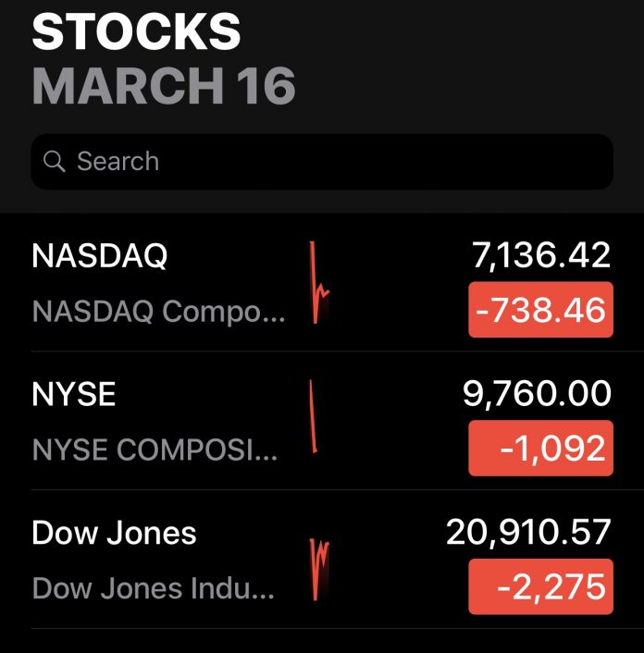This screenshot has width=644, height=653.
Task: Click the magnifying glass search icon
Action: 55,162
